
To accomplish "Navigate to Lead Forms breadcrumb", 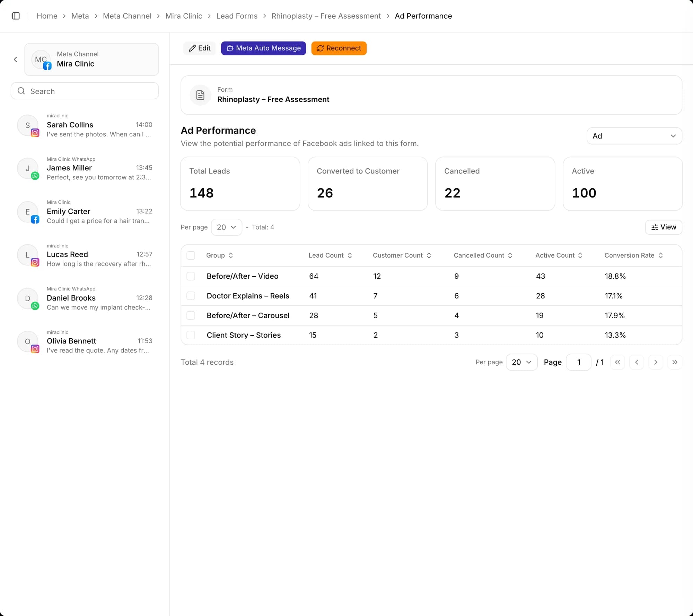I will tap(237, 16).
